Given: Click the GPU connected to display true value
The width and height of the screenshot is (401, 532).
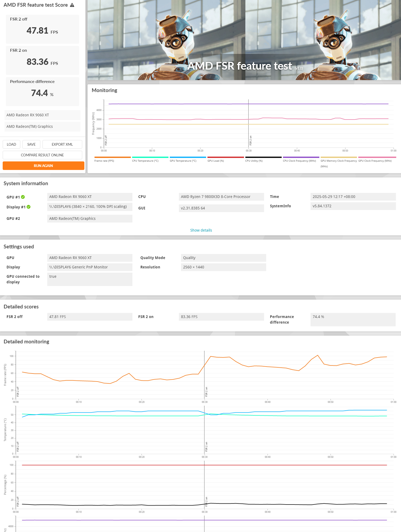Looking at the screenshot, I should (x=90, y=279).
